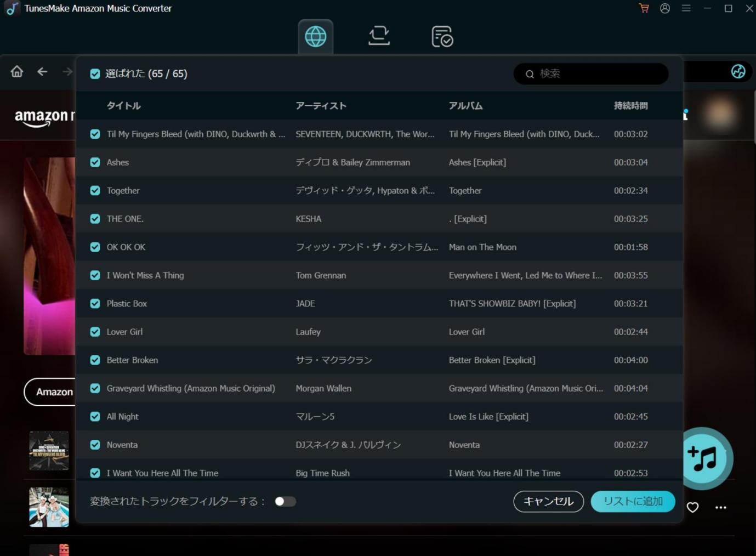Uncheck I Won't Miss A Thing checkbox
This screenshot has height=556, width=756.
(x=95, y=275)
